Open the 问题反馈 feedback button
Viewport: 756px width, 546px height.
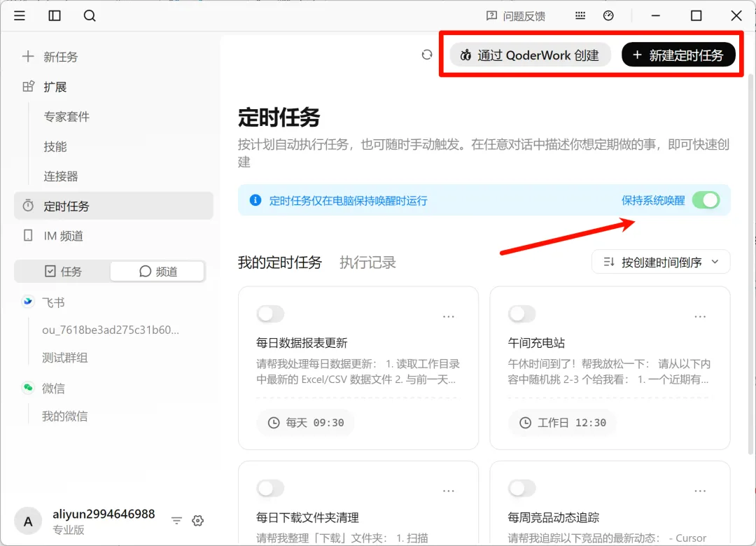515,16
